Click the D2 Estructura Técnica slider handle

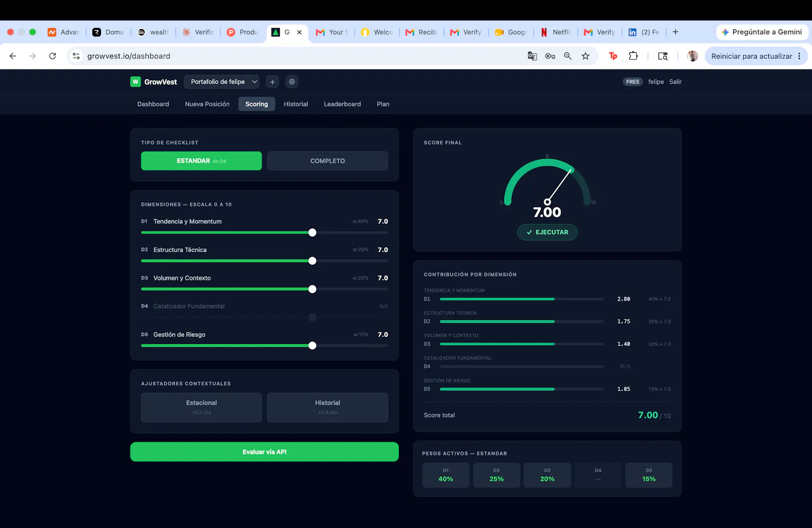[x=313, y=261]
